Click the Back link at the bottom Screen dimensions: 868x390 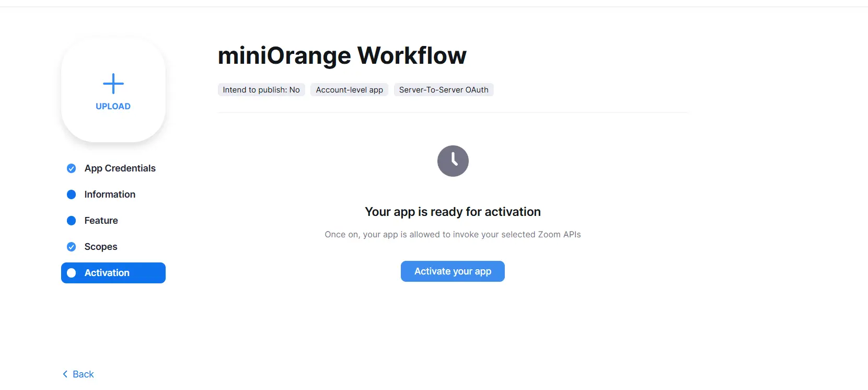click(83, 374)
